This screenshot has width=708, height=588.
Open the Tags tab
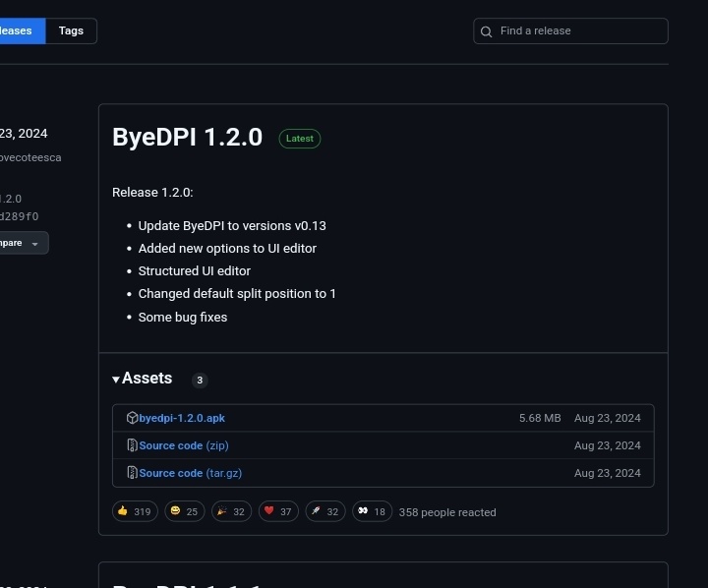pyautogui.click(x=71, y=30)
